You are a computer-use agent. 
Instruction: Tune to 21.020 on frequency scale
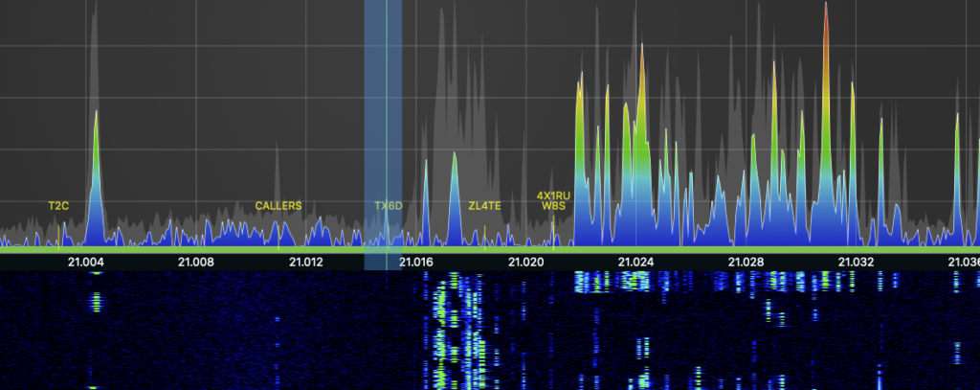point(525,262)
